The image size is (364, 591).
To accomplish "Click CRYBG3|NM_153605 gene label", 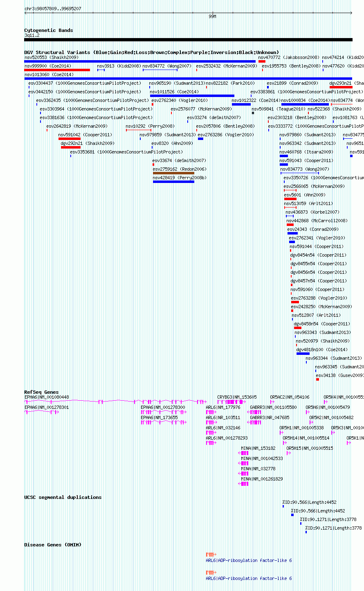I will (237, 397).
